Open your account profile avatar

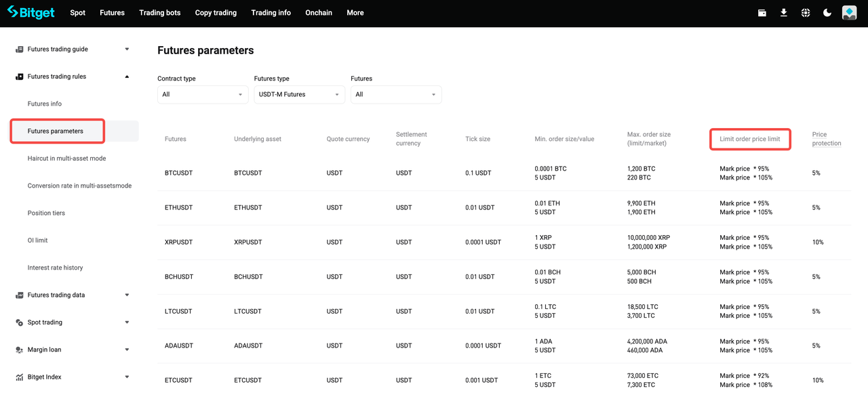pos(849,12)
